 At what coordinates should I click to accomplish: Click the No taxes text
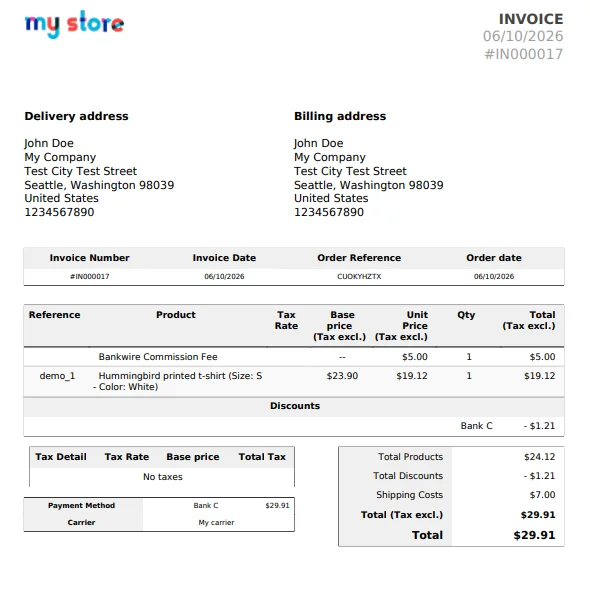163,477
